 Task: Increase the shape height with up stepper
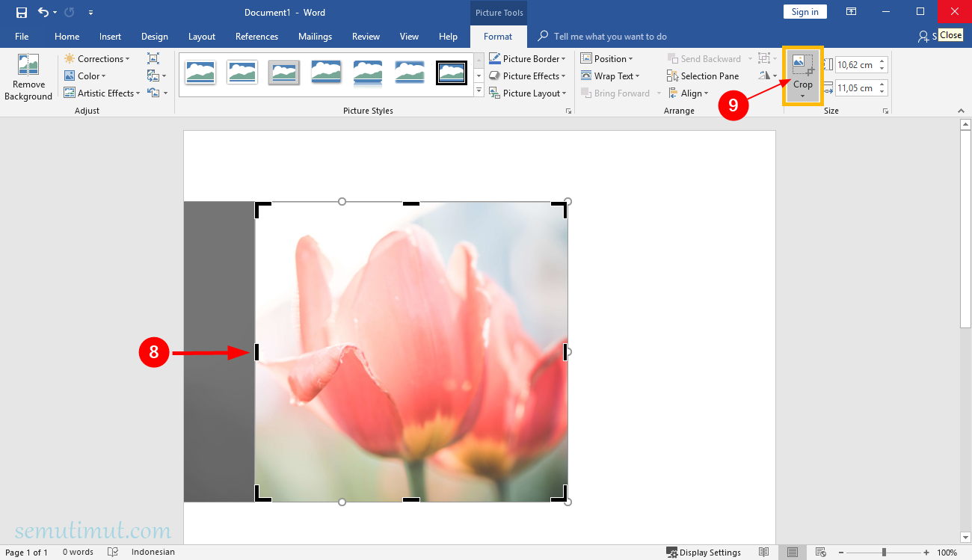882,61
